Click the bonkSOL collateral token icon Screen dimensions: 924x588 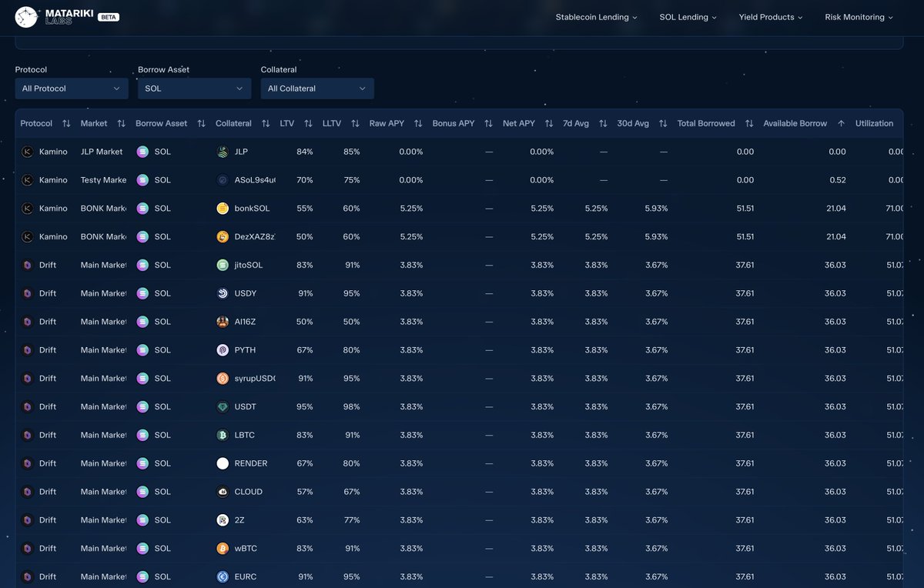[x=223, y=209]
